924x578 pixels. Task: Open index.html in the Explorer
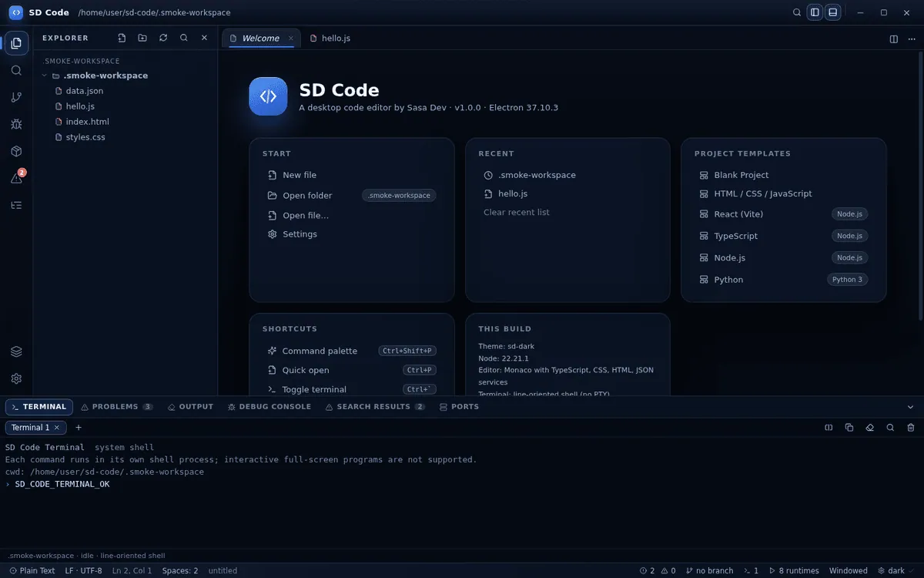pyautogui.click(x=126, y=122)
